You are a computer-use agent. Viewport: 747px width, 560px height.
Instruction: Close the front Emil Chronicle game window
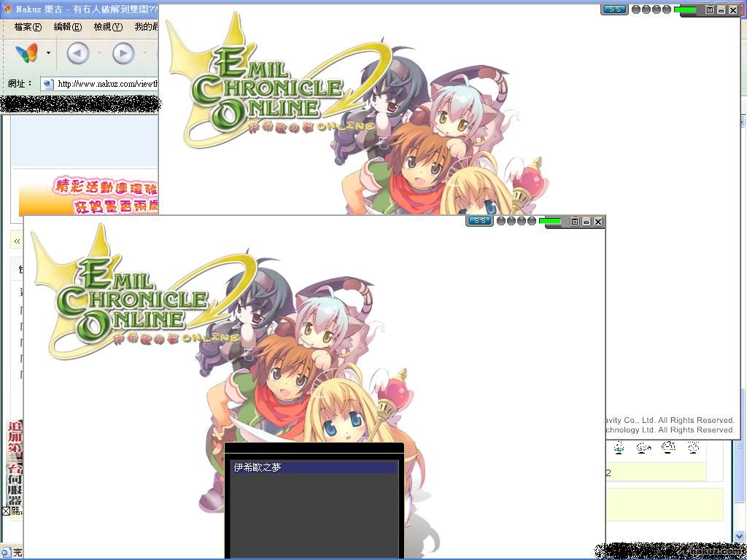[598, 222]
